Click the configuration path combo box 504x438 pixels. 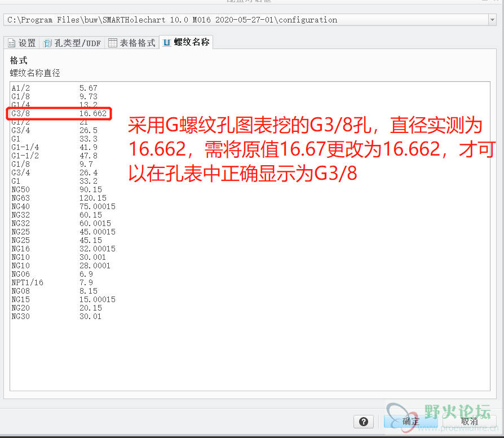pyautogui.click(x=250, y=20)
